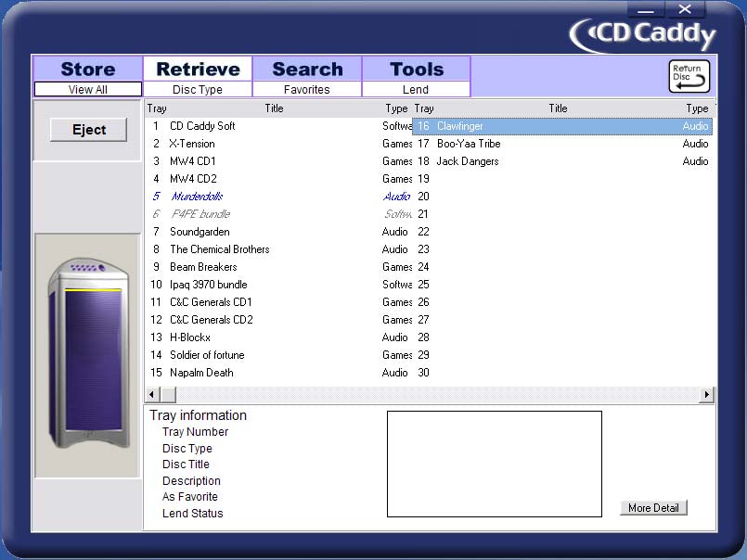The image size is (747, 560).
Task: Select the Favorites sub-tab
Action: click(307, 90)
